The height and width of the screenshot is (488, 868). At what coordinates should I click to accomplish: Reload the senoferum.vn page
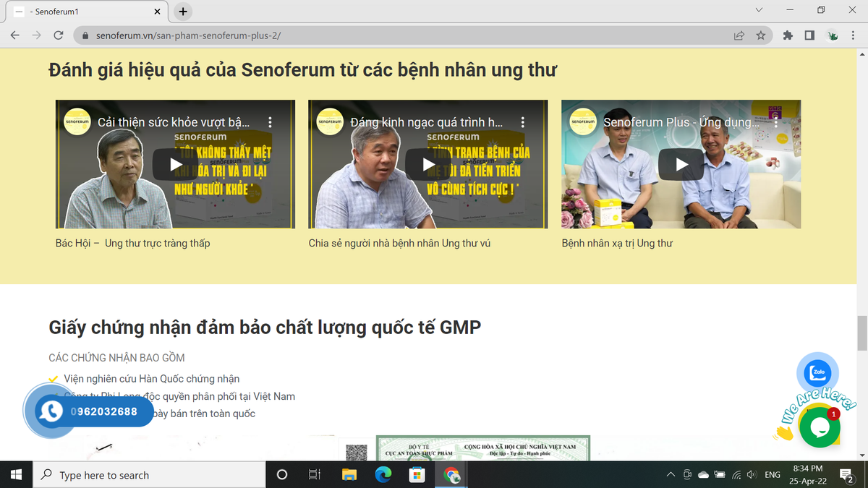(57, 34)
